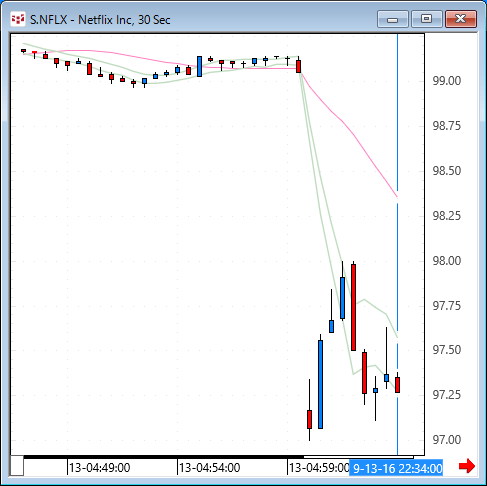Screen dimensions: 487x486
Task: Click the horizontal scrollbar below the chart
Action: [x=218, y=457]
